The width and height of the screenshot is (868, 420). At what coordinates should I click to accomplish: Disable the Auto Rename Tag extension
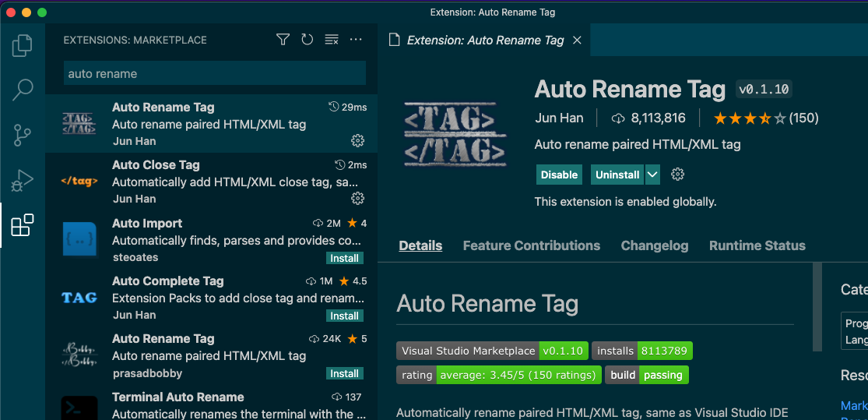(x=559, y=175)
